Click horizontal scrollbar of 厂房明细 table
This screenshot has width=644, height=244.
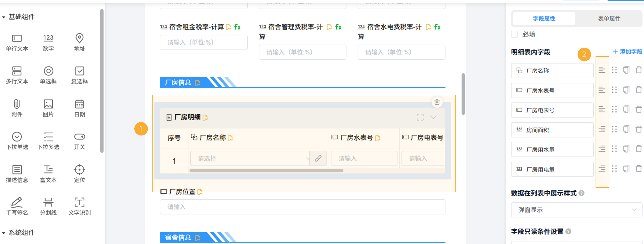pos(266,170)
